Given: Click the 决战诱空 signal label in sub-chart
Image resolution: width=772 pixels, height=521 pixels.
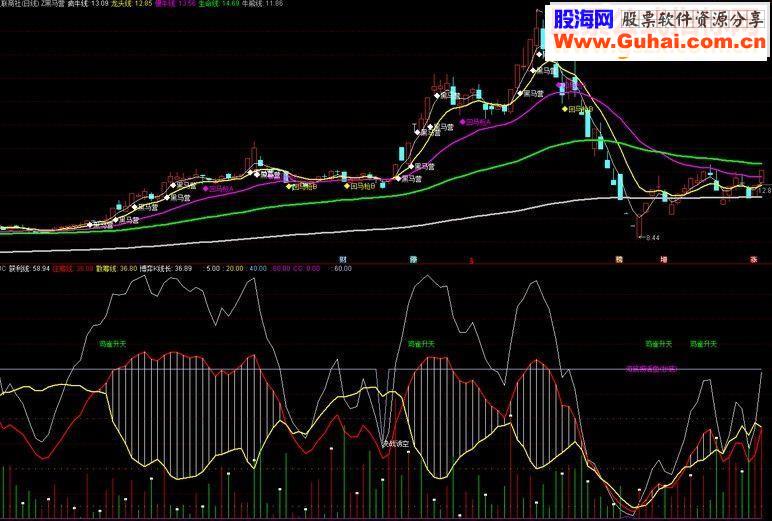Looking at the screenshot, I should (x=395, y=443).
